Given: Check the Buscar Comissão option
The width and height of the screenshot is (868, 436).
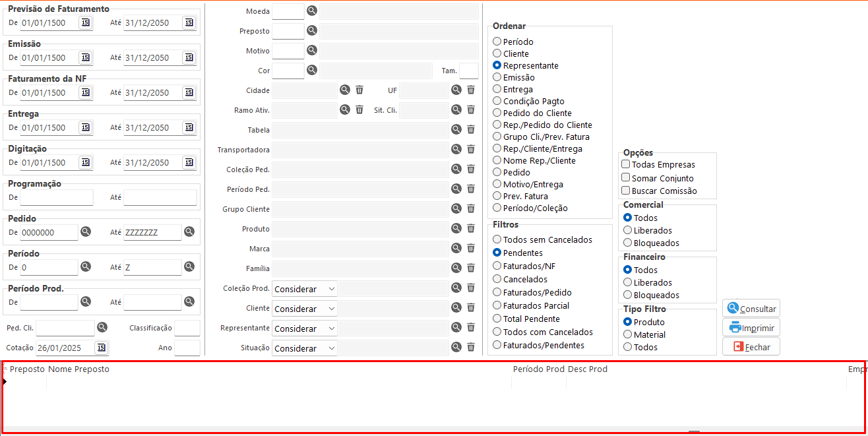Looking at the screenshot, I should [626, 191].
